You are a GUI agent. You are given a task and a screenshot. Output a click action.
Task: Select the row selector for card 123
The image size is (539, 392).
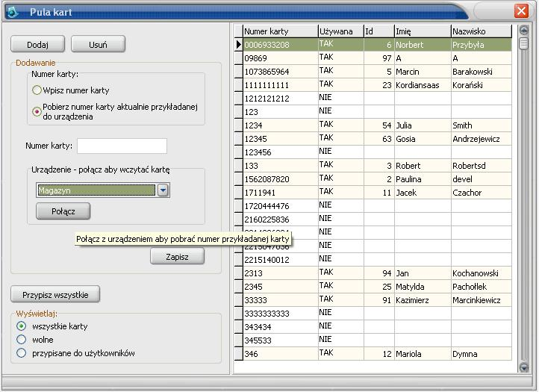(239, 112)
